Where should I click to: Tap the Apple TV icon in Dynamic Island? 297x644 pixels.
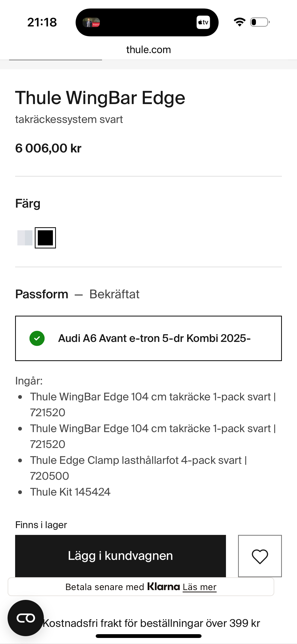(203, 22)
